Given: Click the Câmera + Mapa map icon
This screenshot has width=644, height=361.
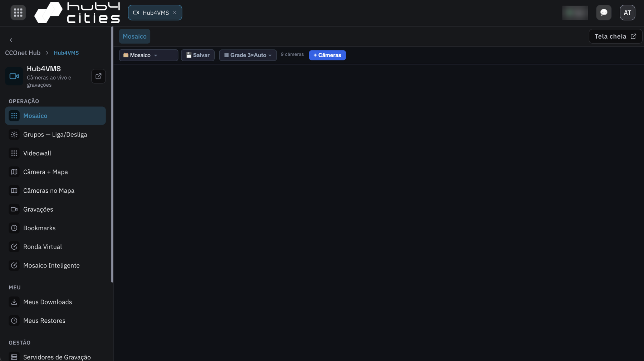Looking at the screenshot, I should click(14, 172).
